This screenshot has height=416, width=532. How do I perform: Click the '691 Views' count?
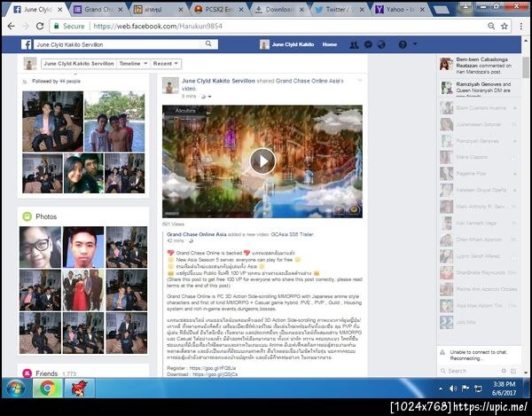(173, 224)
